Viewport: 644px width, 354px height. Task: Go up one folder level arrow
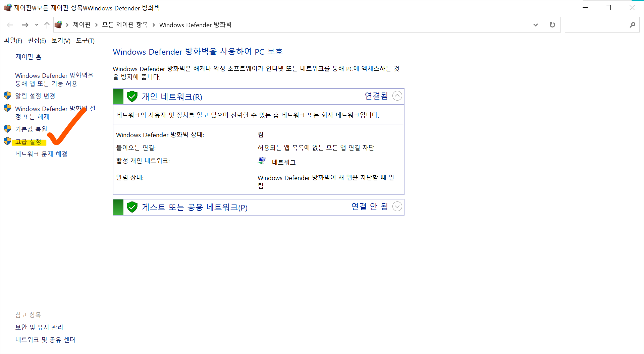coord(47,25)
